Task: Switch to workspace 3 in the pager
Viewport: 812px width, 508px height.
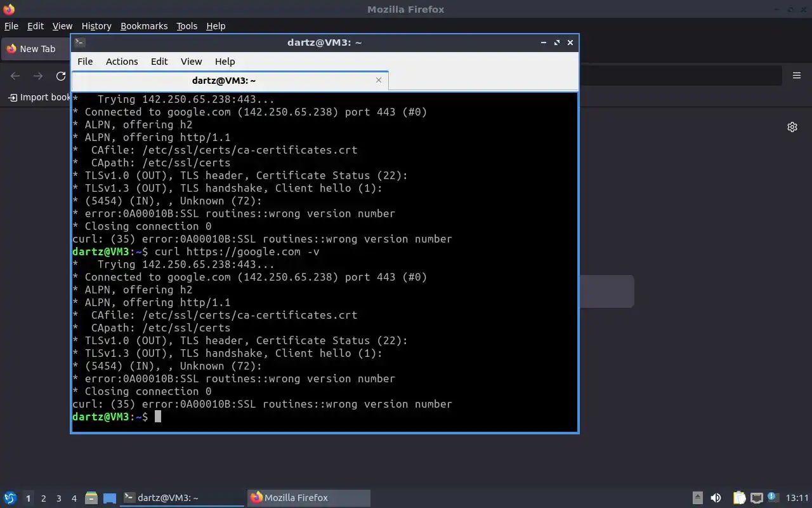Action: [x=58, y=498]
